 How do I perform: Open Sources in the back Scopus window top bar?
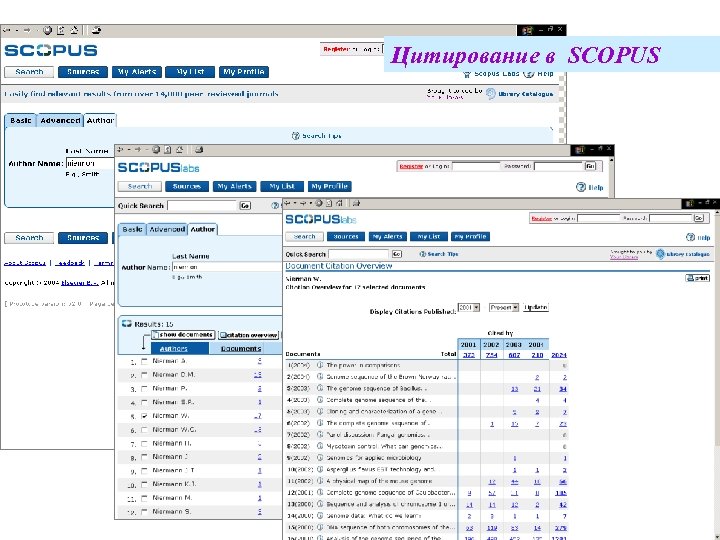pyautogui.click(x=83, y=72)
